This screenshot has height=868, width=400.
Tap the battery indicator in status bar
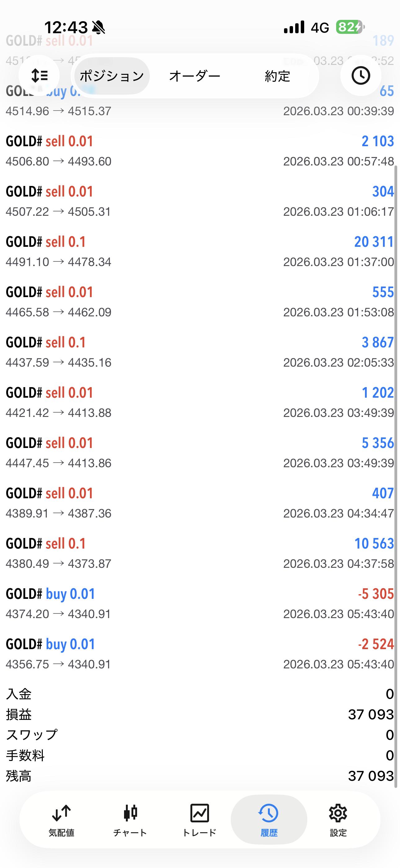coord(350,27)
